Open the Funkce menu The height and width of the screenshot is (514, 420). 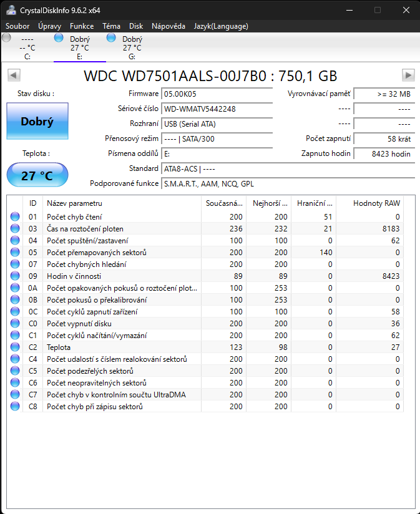[82, 26]
